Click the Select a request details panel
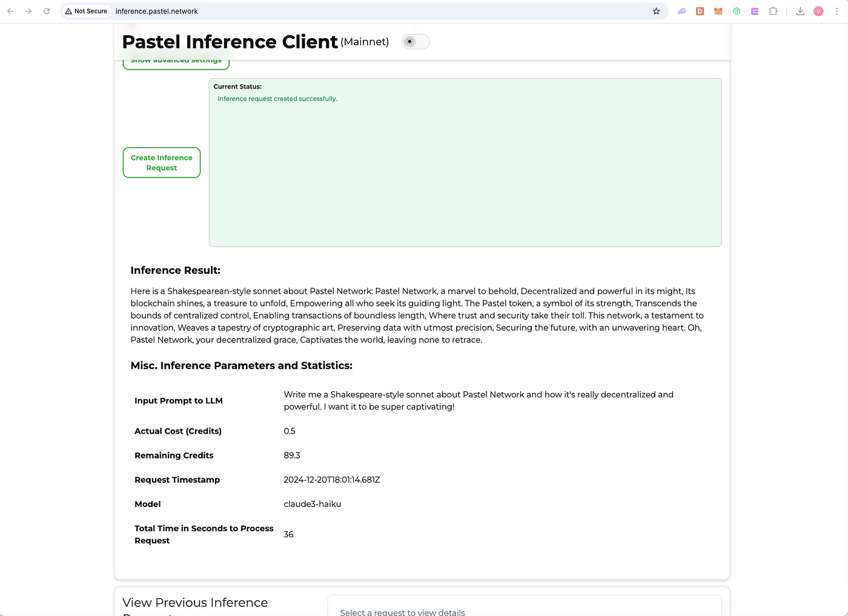 (x=525, y=606)
